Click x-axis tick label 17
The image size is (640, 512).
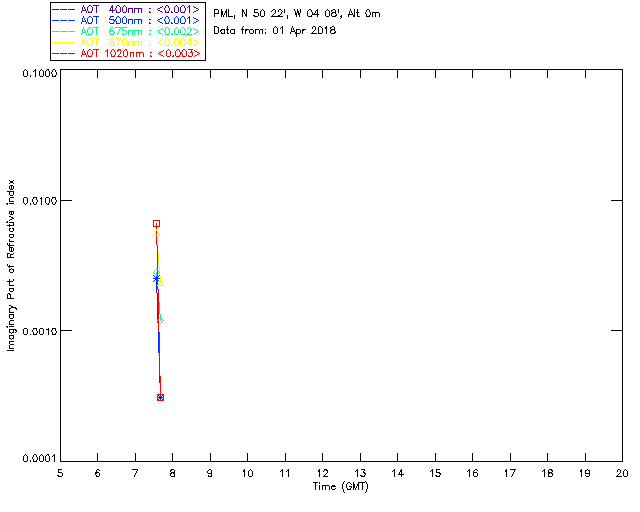[x=510, y=473]
